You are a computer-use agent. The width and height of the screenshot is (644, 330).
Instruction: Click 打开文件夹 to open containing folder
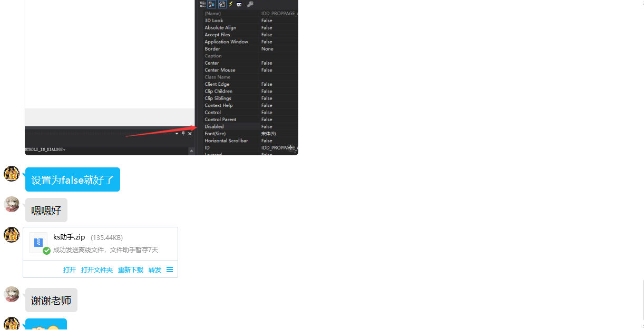97,269
